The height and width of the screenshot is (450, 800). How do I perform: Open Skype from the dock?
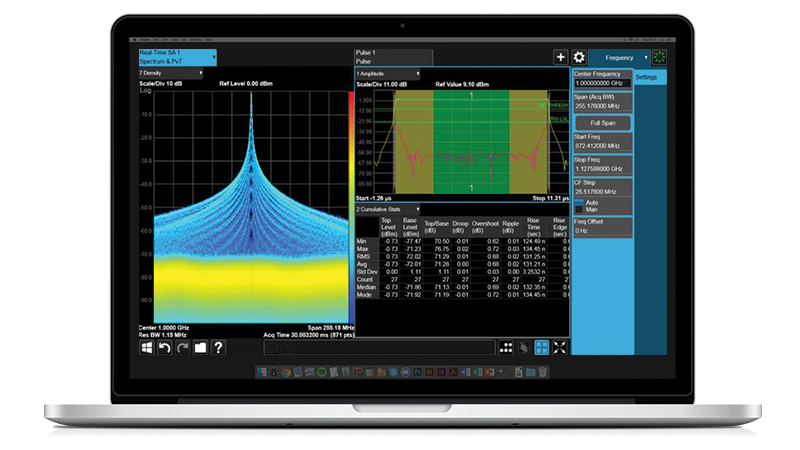(393, 372)
